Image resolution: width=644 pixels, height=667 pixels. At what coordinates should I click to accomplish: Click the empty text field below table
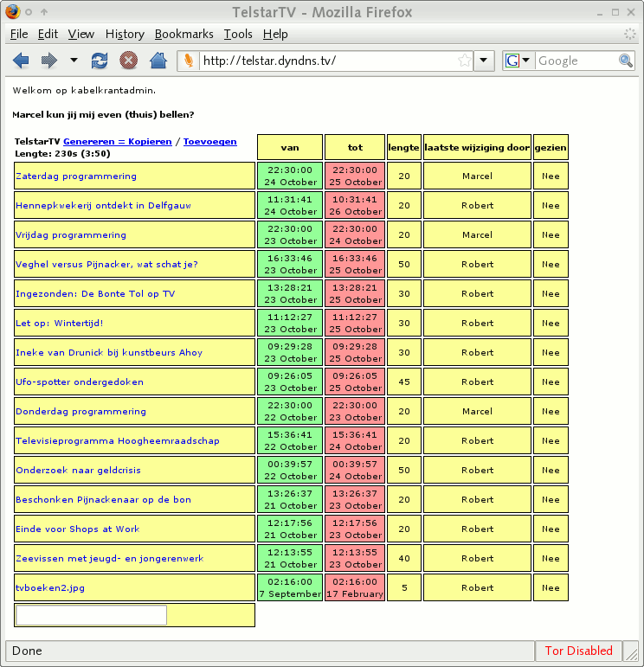91,615
